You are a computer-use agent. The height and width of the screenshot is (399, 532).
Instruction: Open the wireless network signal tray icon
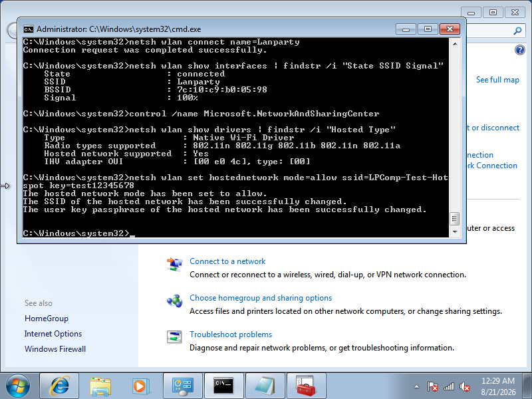click(x=448, y=386)
